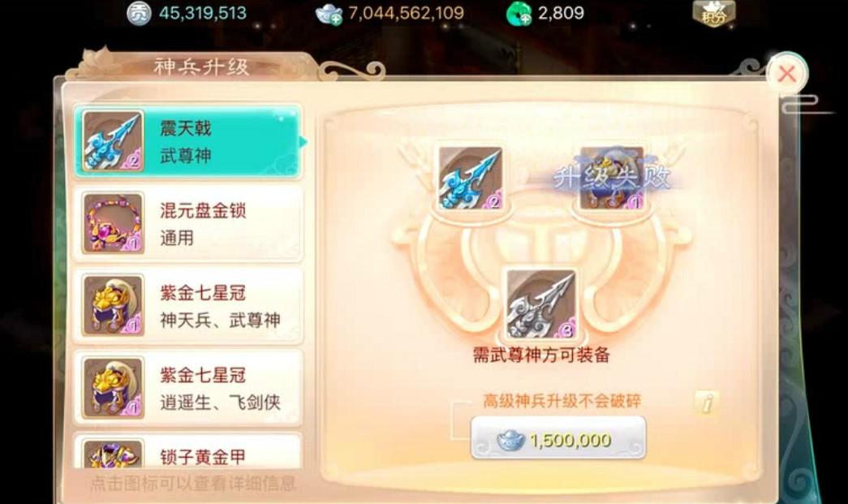Viewport: 848px width, 504px height.
Task: Click the 紫金七星冠 helmet icon for 逍遥生
Action: [113, 388]
